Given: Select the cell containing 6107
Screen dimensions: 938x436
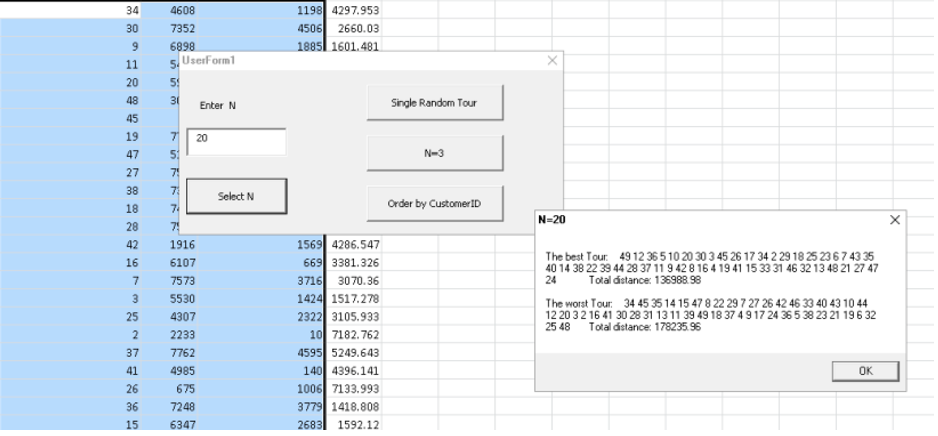Looking at the screenshot, I should (x=170, y=263).
